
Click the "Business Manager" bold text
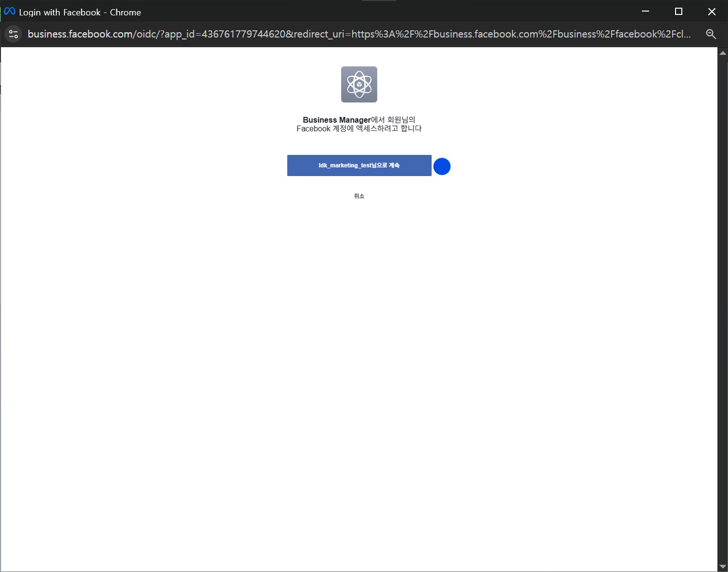(x=337, y=120)
